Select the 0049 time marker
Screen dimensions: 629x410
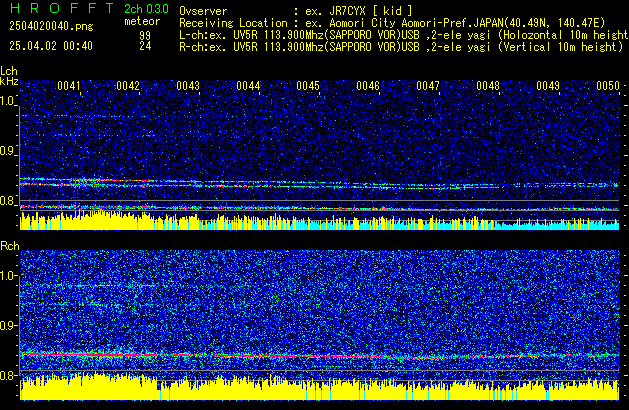click(x=548, y=86)
